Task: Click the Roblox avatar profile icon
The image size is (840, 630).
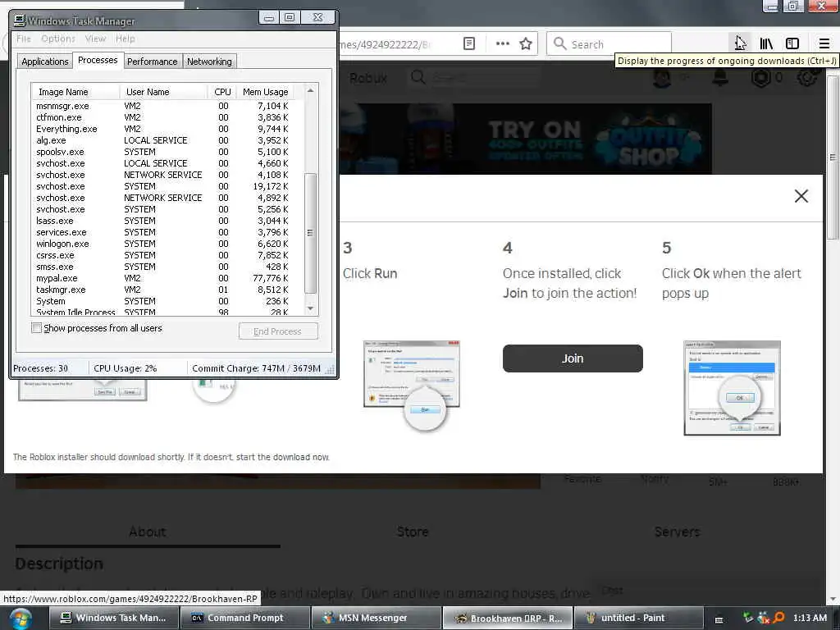Action: (x=662, y=78)
